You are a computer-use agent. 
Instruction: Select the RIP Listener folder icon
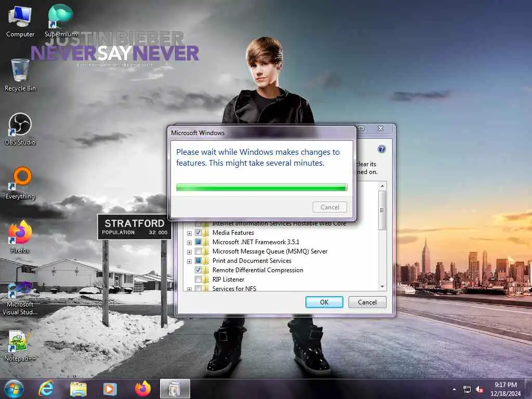coord(206,280)
